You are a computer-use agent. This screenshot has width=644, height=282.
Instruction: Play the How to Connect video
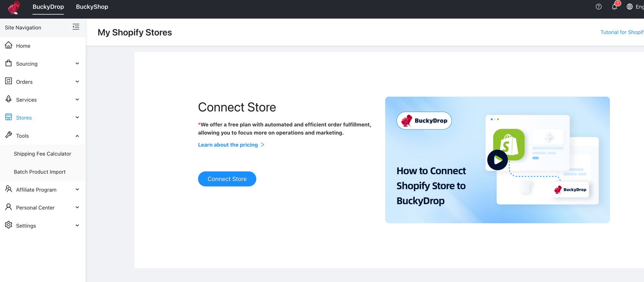pyautogui.click(x=497, y=160)
